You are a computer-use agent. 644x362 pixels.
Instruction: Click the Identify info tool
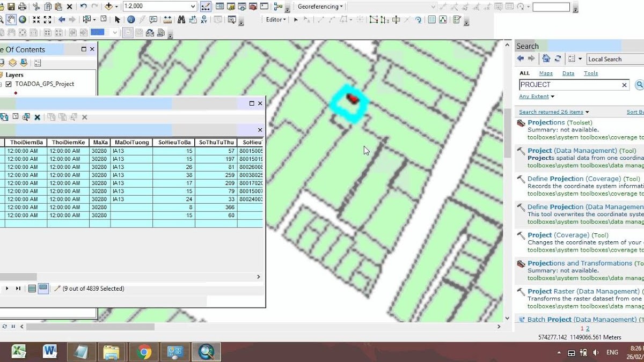tap(131, 20)
